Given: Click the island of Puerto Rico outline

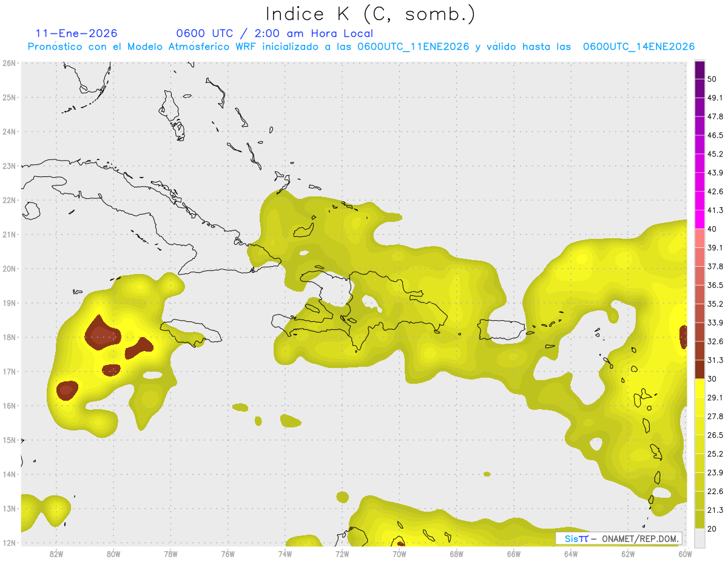Looking at the screenshot, I should (501, 329).
